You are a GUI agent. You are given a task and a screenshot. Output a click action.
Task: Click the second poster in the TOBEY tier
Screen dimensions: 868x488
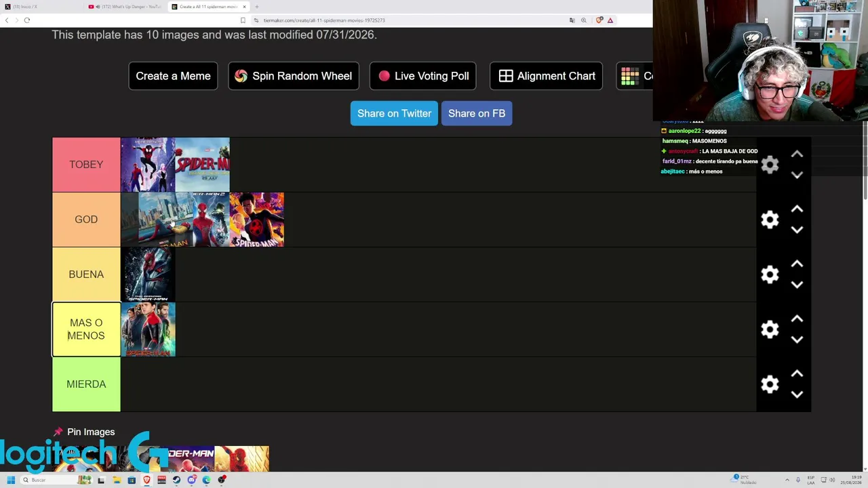(202, 165)
